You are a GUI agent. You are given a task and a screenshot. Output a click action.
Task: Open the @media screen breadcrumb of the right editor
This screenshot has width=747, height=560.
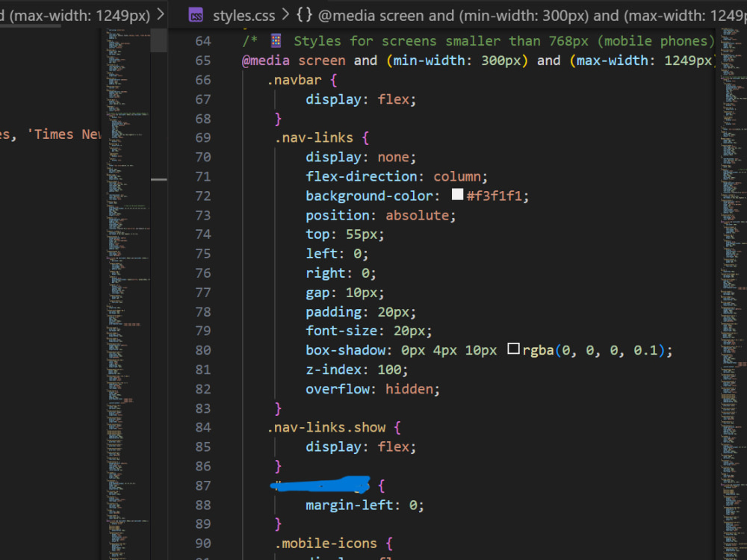pyautogui.click(x=532, y=16)
